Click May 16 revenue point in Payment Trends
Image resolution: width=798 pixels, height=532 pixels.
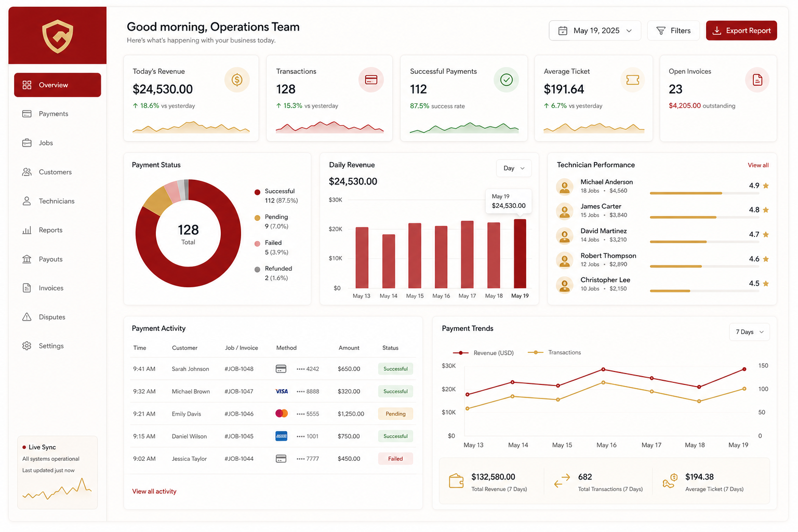603,369
